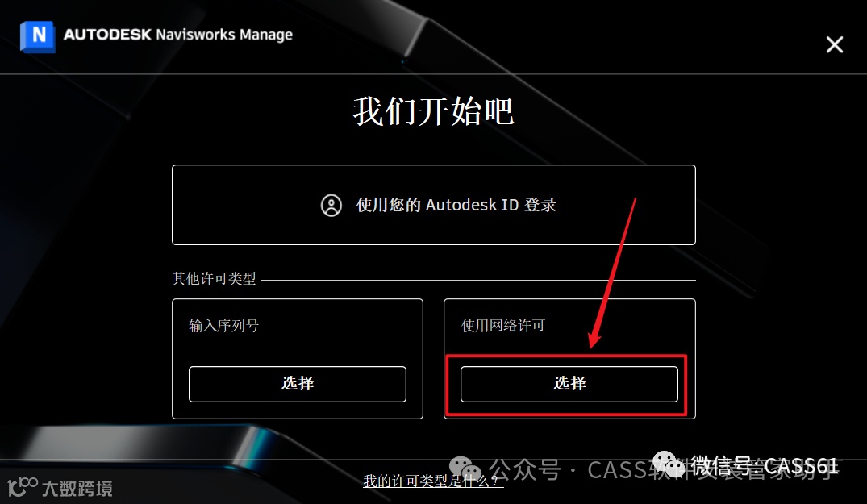
Task: Click the blue Navisworks N logo
Action: click(38, 36)
